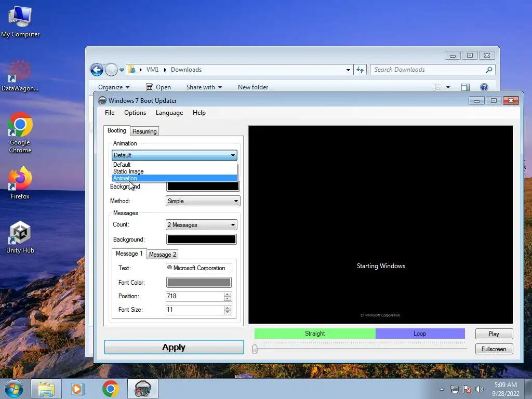Select Static Image from the list
Image resolution: width=532 pixels, height=399 pixels.
click(175, 171)
